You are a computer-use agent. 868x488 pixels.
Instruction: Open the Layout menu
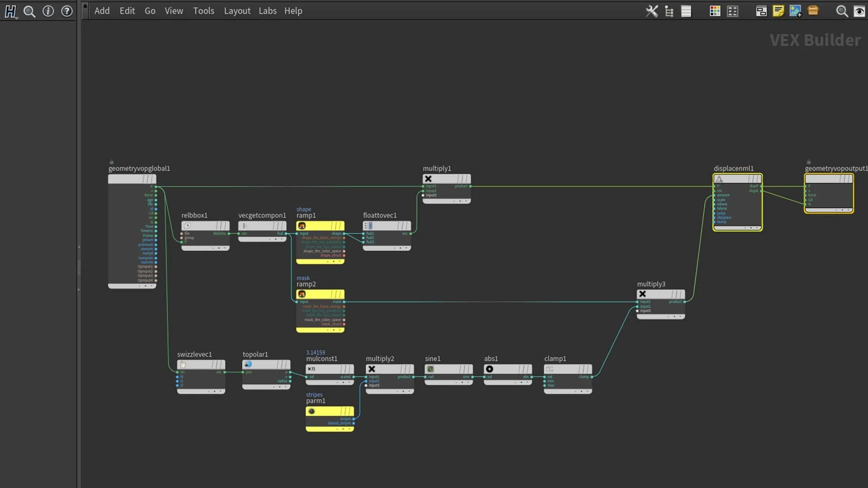click(x=237, y=11)
